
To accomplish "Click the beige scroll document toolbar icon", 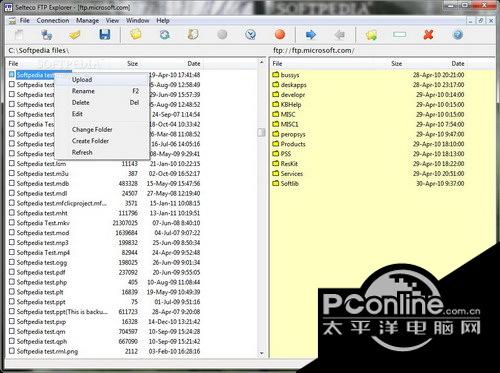I will pyautogui.click(x=193, y=34).
